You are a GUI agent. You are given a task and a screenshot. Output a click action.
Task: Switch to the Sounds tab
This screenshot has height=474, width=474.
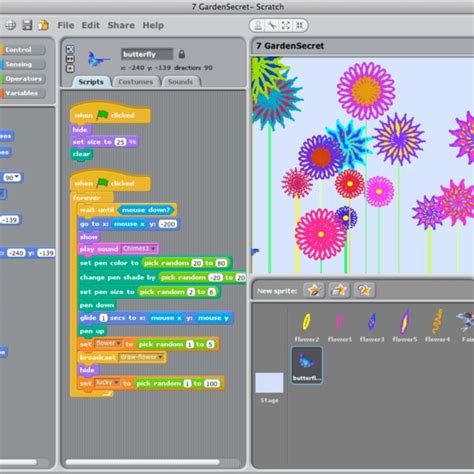coord(180,82)
